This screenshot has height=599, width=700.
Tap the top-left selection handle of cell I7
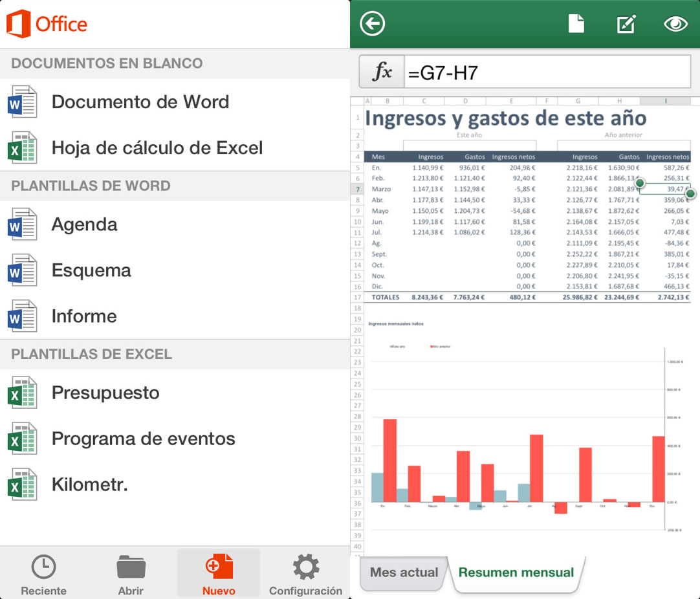pyautogui.click(x=640, y=183)
